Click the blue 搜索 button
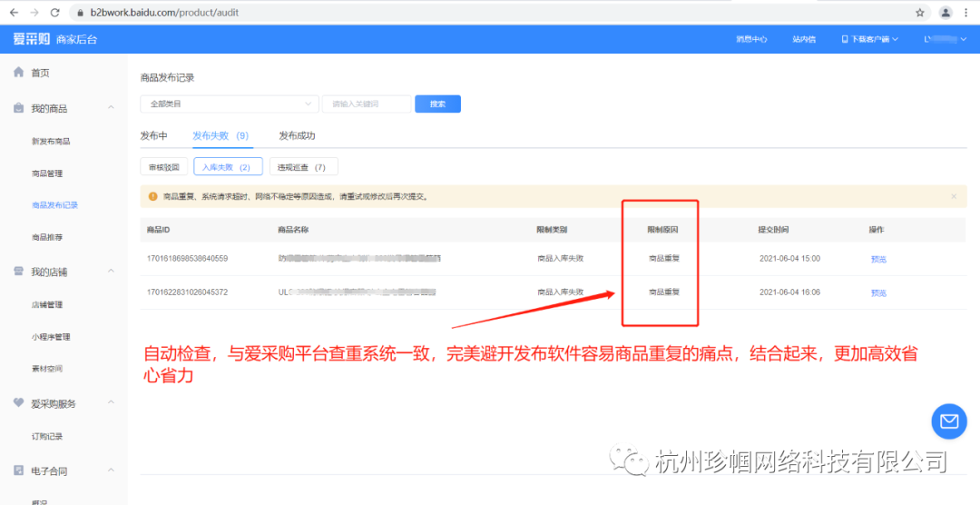 437,104
